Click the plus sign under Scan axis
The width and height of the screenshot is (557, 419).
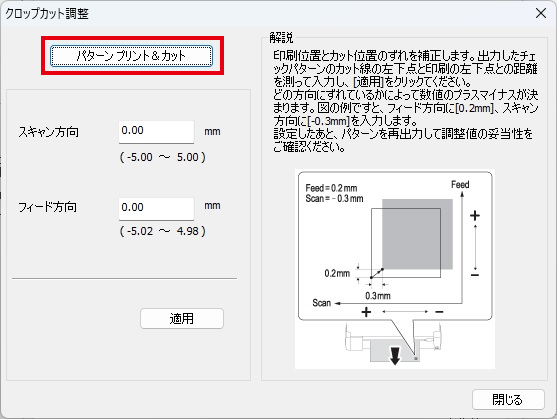366,312
